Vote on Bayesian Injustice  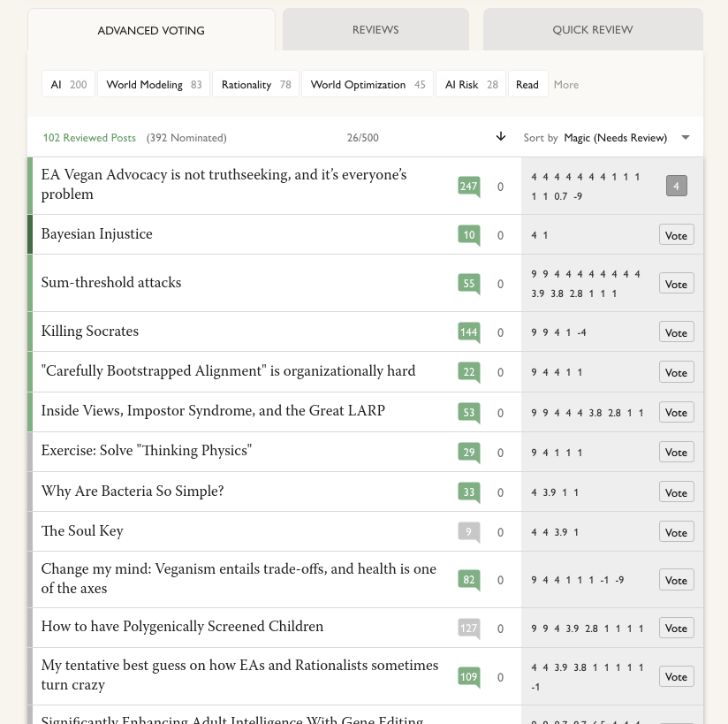pos(677,235)
